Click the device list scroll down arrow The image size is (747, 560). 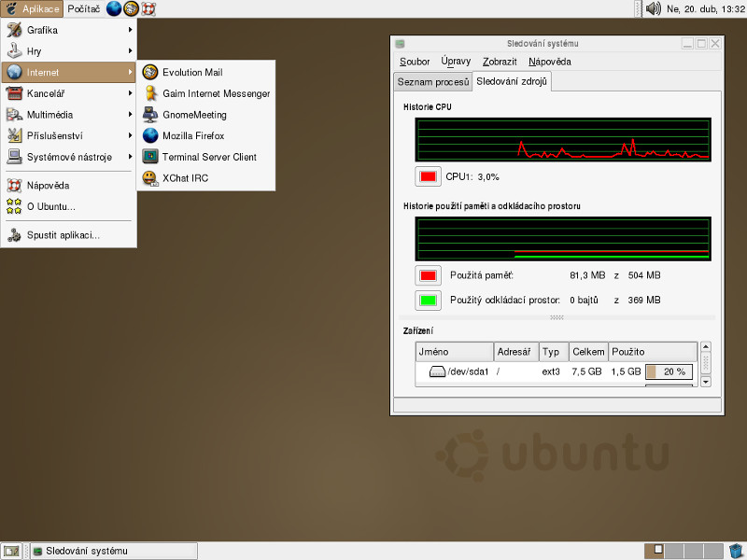click(706, 382)
